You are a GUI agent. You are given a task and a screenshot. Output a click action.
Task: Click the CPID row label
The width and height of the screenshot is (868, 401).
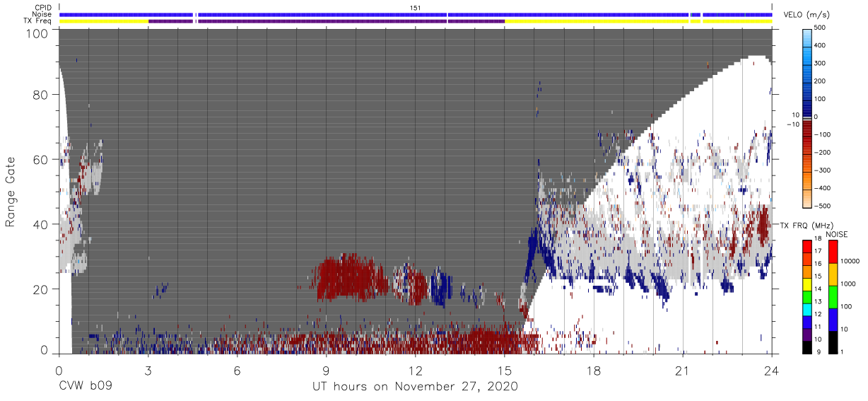pos(42,8)
